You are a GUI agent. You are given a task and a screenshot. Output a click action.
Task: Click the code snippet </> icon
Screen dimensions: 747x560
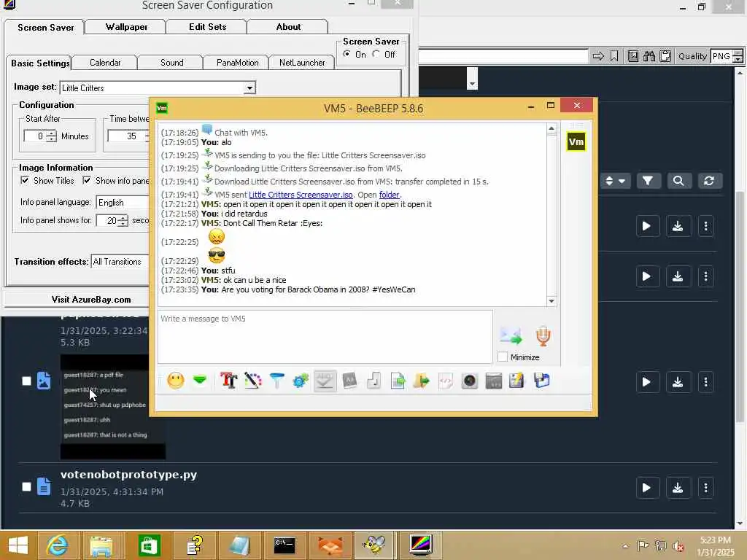coord(445,381)
